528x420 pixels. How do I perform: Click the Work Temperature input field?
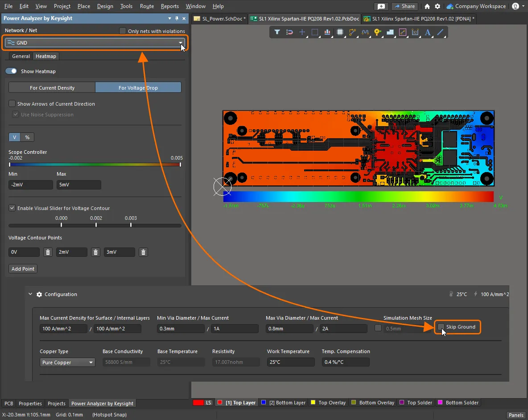click(x=291, y=362)
